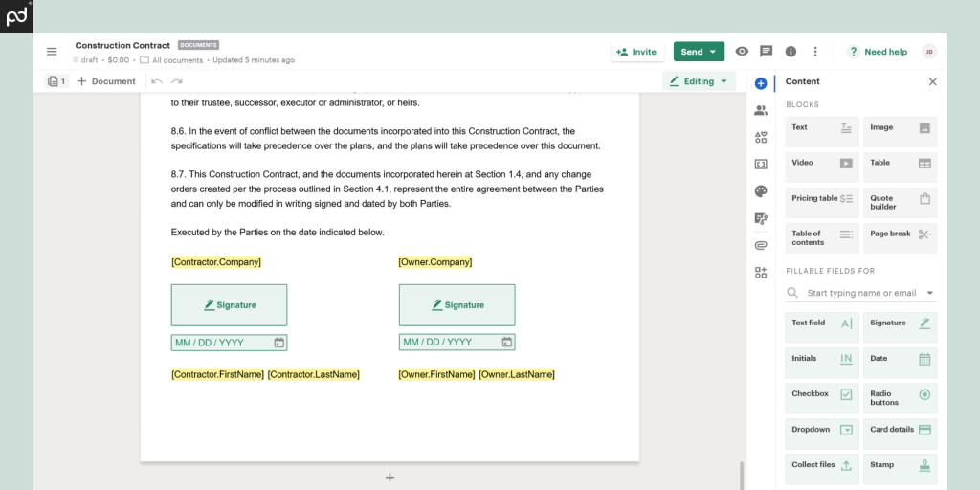This screenshot has width=980, height=490.
Task: Select the Date field in panel
Action: [900, 363]
